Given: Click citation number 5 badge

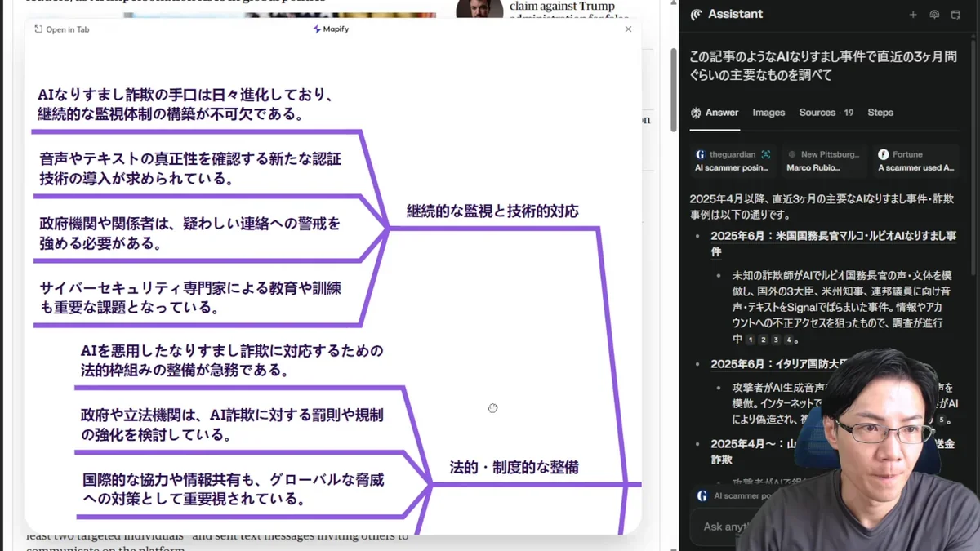Looking at the screenshot, I should [941, 420].
